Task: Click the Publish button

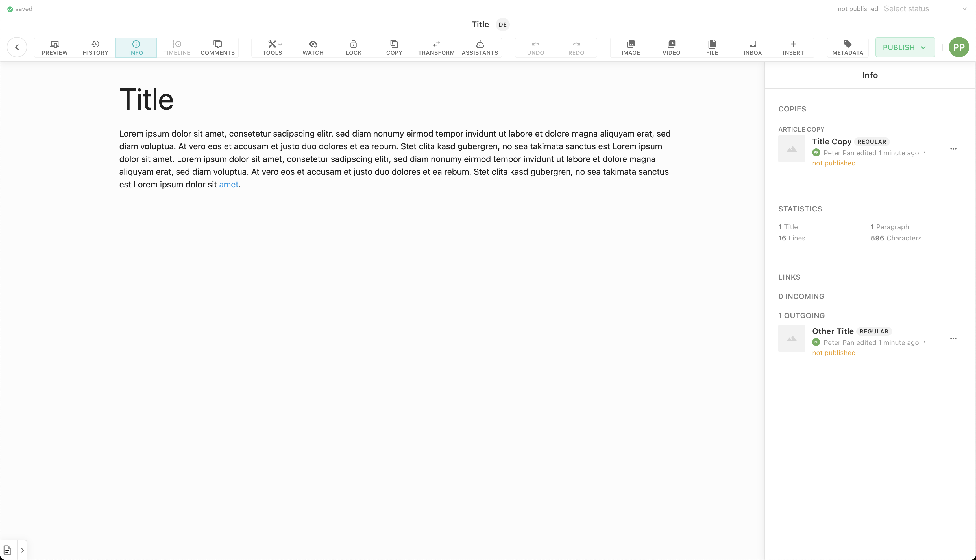Action: click(x=904, y=47)
